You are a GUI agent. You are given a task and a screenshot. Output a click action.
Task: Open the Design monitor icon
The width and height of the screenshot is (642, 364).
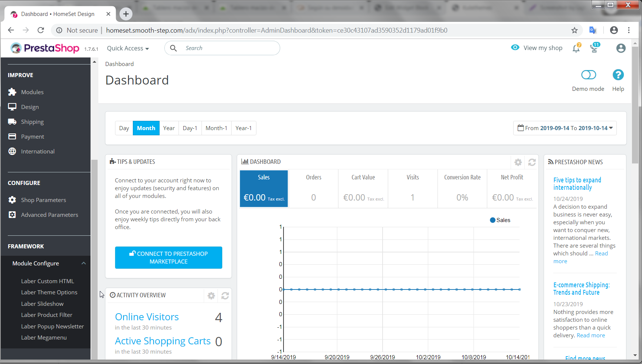point(12,107)
